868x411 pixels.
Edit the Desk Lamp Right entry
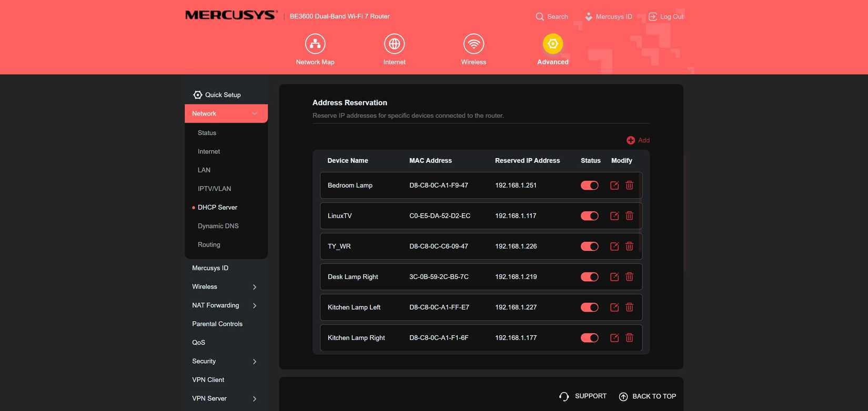click(x=614, y=277)
